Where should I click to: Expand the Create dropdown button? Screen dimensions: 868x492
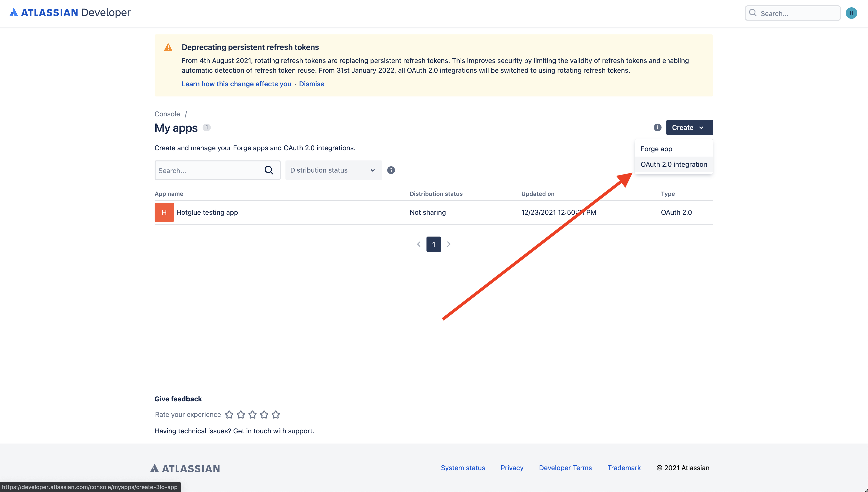pos(689,127)
